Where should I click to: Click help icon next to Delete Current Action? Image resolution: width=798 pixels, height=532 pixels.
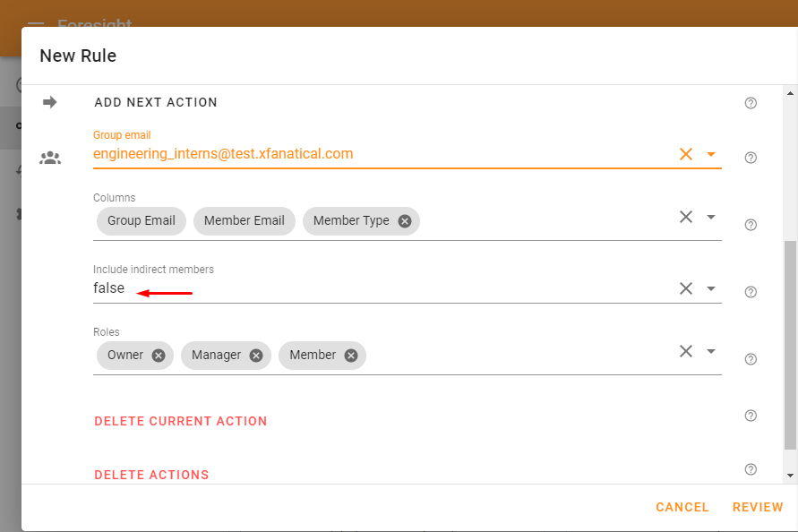click(x=751, y=416)
